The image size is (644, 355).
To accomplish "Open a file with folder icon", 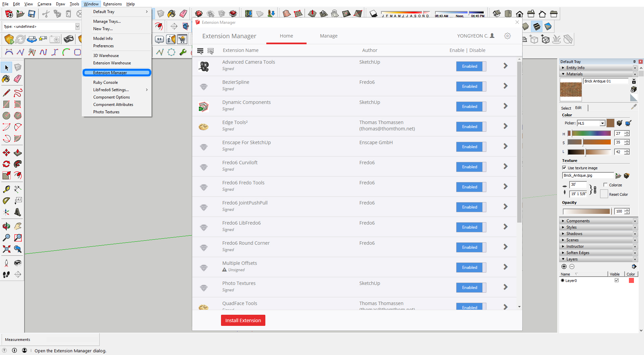I will pyautogui.click(x=20, y=14).
